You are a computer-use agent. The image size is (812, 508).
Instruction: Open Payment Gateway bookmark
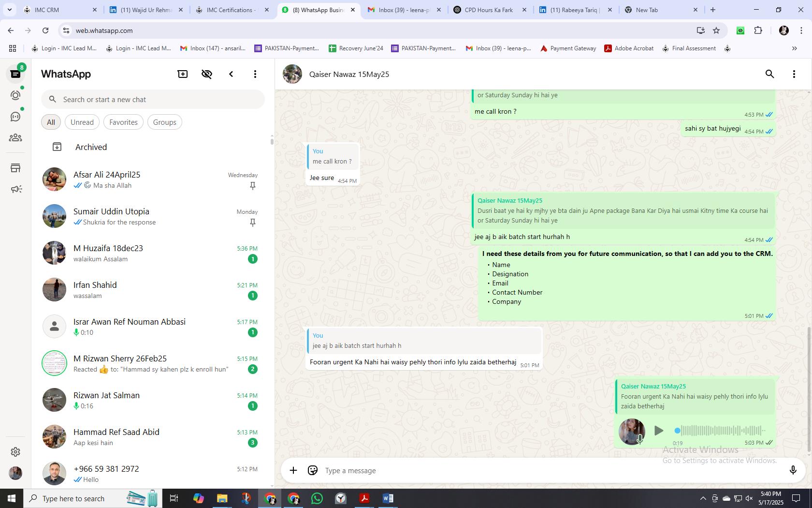[568, 48]
